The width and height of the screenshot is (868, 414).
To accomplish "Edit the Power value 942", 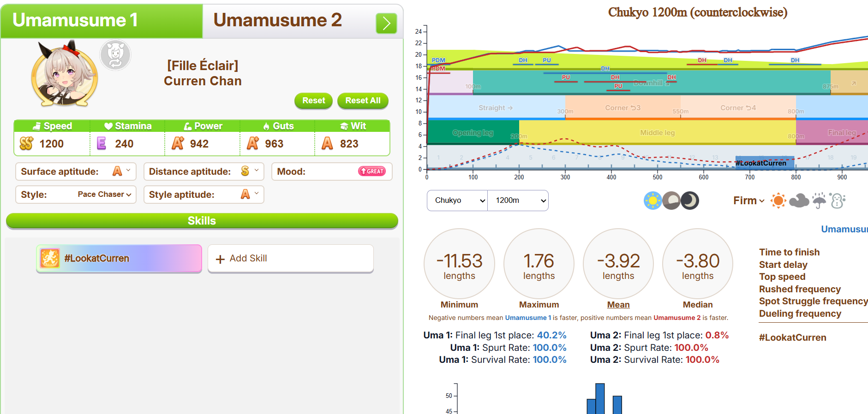I will [x=199, y=144].
